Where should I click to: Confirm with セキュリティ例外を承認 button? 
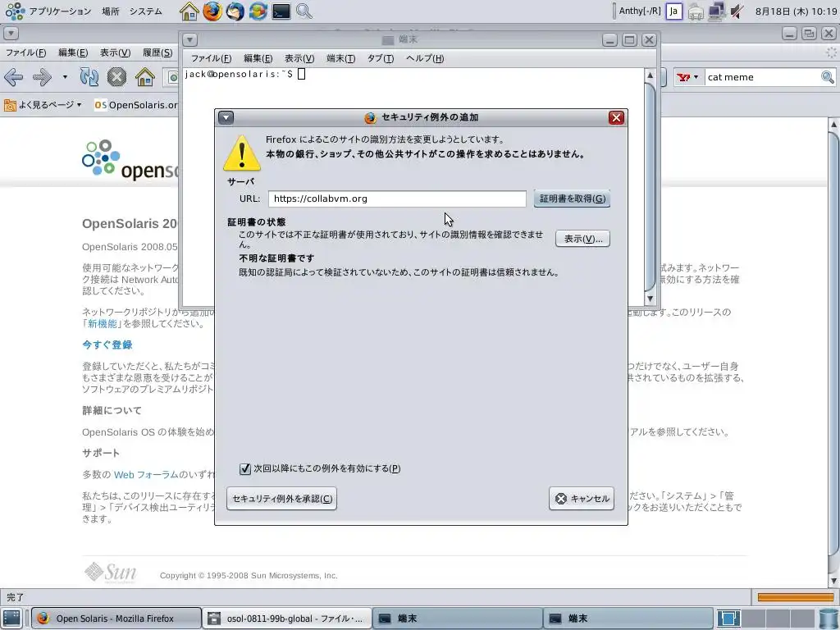[282, 498]
